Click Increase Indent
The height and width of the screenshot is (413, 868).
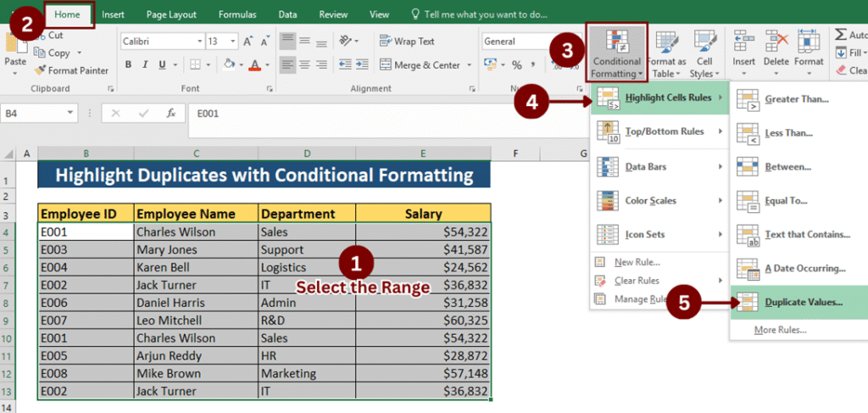pyautogui.click(x=362, y=65)
